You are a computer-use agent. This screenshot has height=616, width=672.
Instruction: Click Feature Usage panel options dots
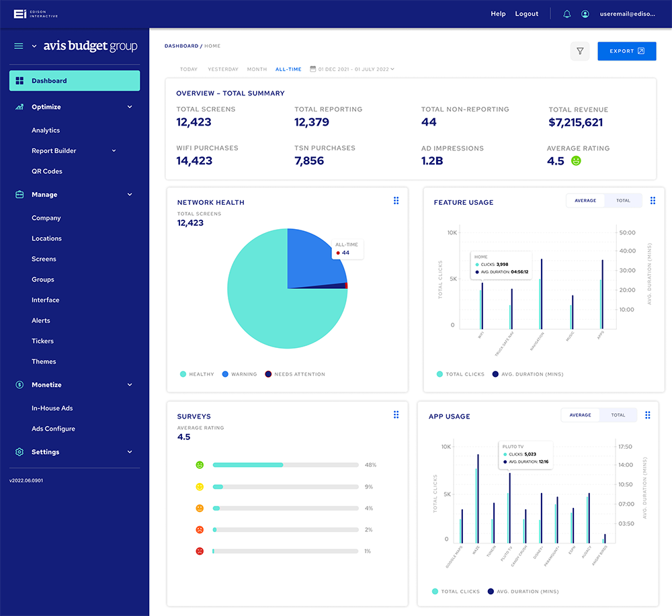(653, 201)
